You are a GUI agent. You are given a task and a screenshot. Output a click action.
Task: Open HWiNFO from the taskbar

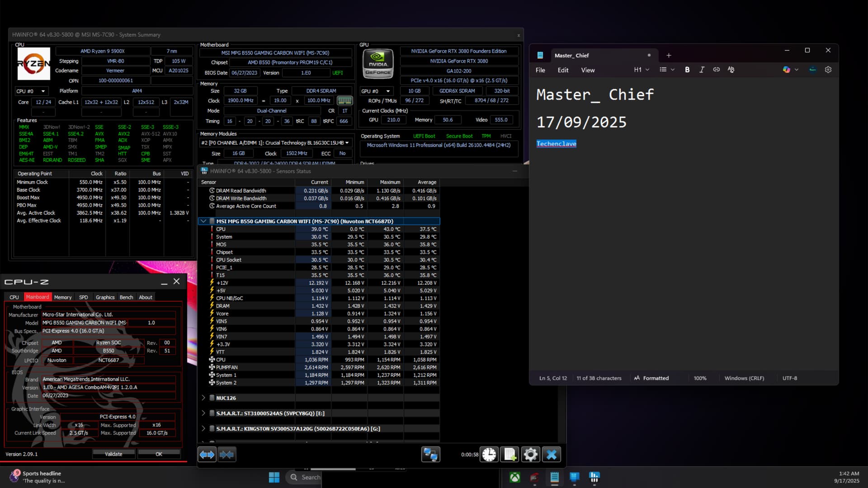(594, 477)
